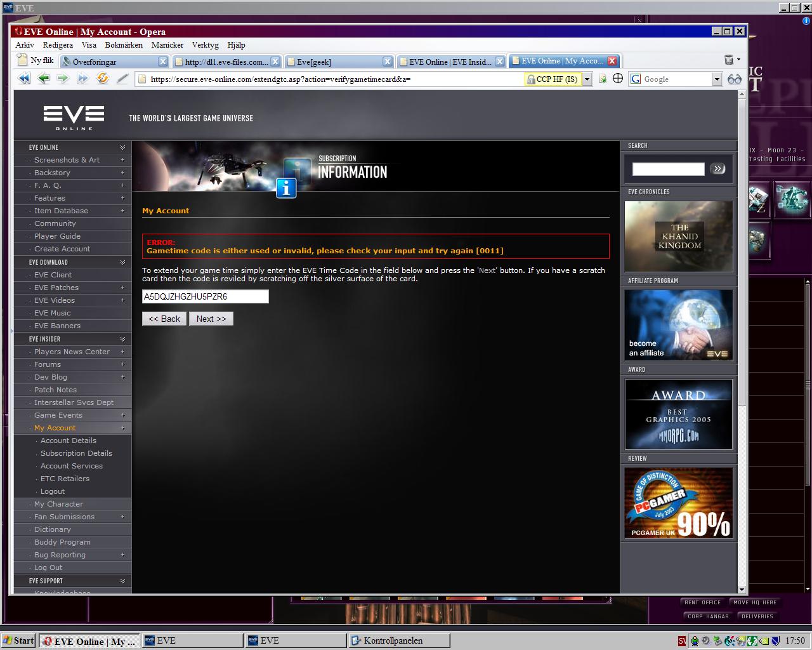
Task: Click the Fast Forward navigation icon
Action: point(82,79)
